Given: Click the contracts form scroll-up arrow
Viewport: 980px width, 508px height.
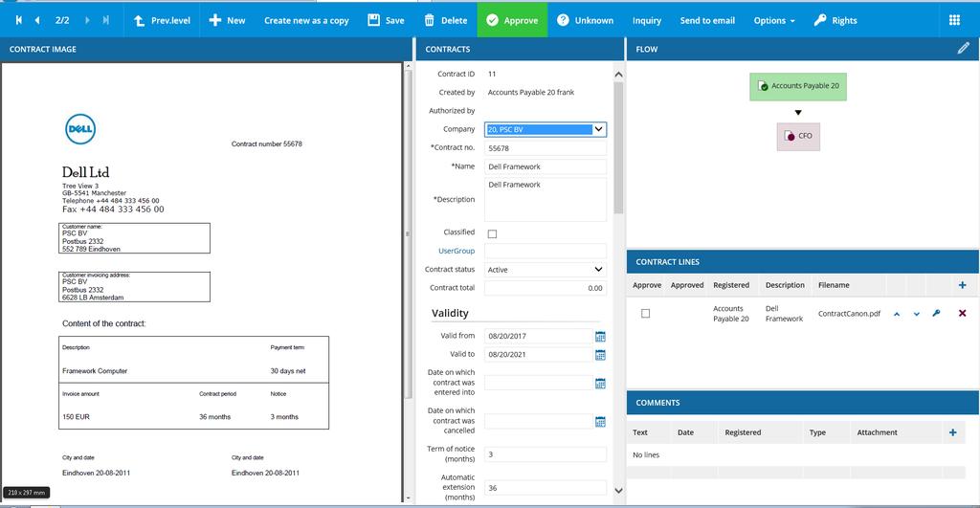Looking at the screenshot, I should tap(618, 74).
